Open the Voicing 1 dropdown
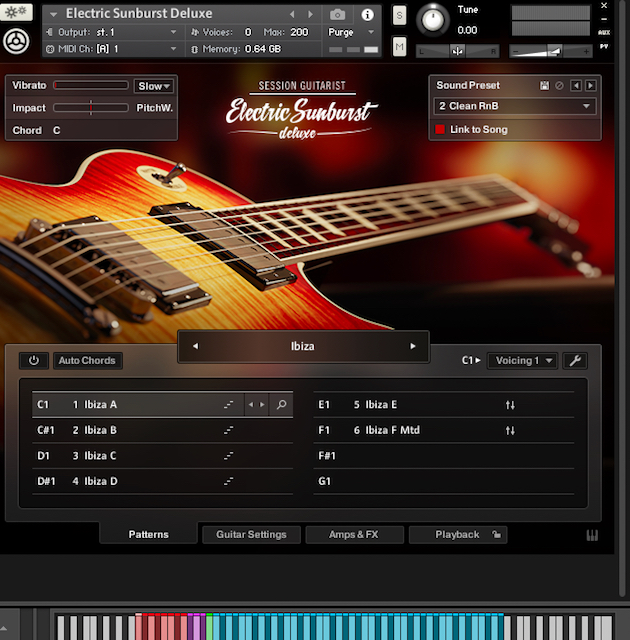 523,360
